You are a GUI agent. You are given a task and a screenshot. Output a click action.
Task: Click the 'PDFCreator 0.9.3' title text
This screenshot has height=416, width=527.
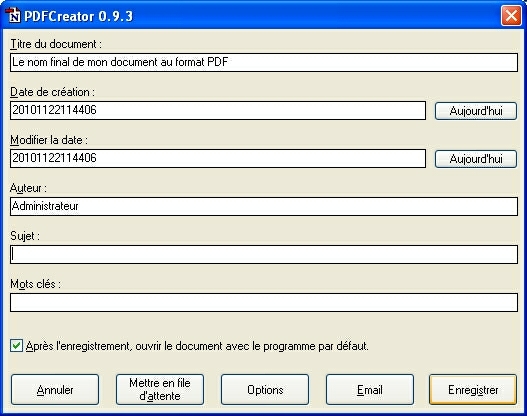[78, 16]
